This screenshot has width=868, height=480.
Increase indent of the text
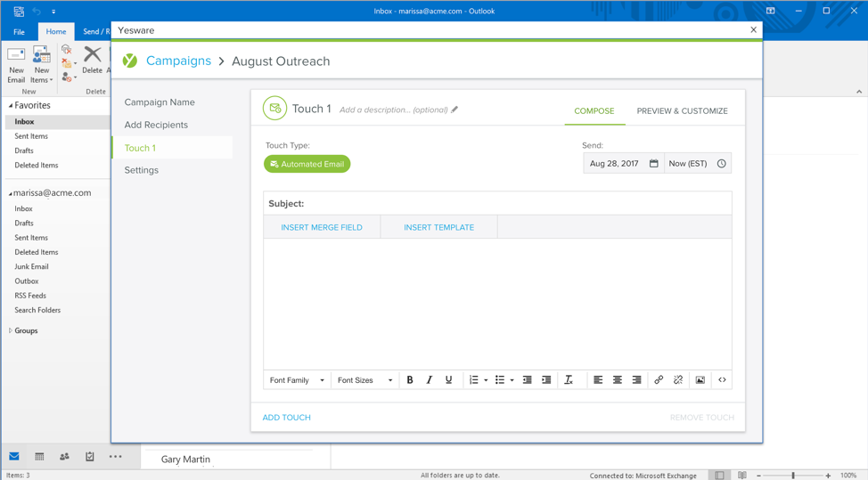(x=546, y=380)
